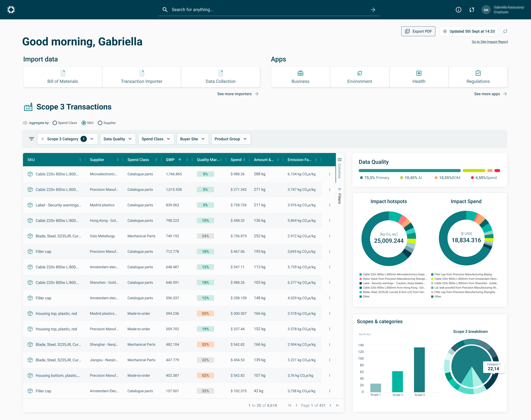Sort by the Amount column header
The width and height of the screenshot is (531, 420).
click(264, 160)
